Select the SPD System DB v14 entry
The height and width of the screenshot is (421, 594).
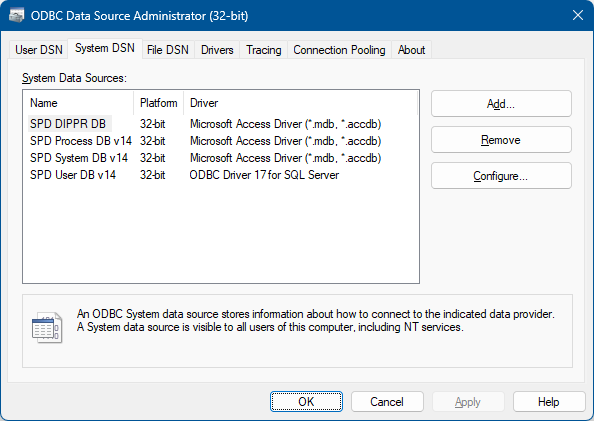click(79, 158)
